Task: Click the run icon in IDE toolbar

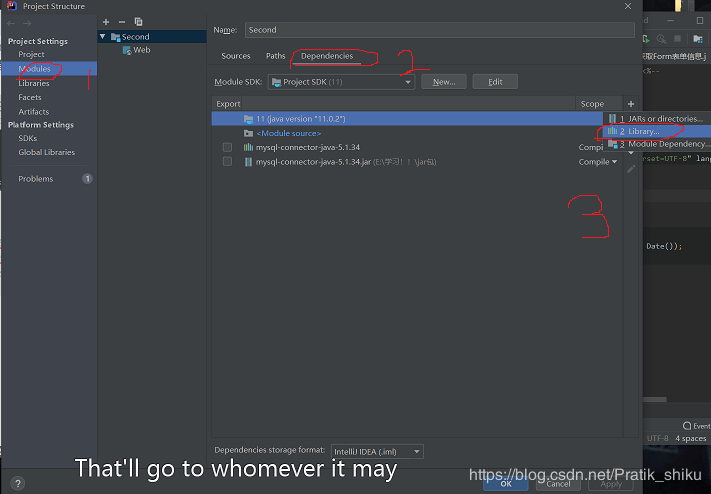Action: coord(647,39)
